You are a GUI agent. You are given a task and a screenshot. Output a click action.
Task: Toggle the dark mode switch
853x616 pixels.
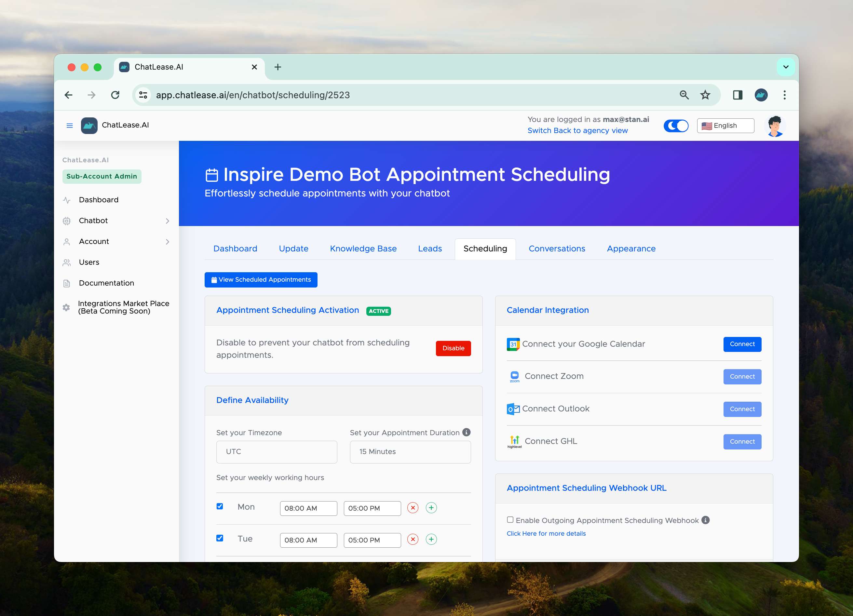point(676,126)
